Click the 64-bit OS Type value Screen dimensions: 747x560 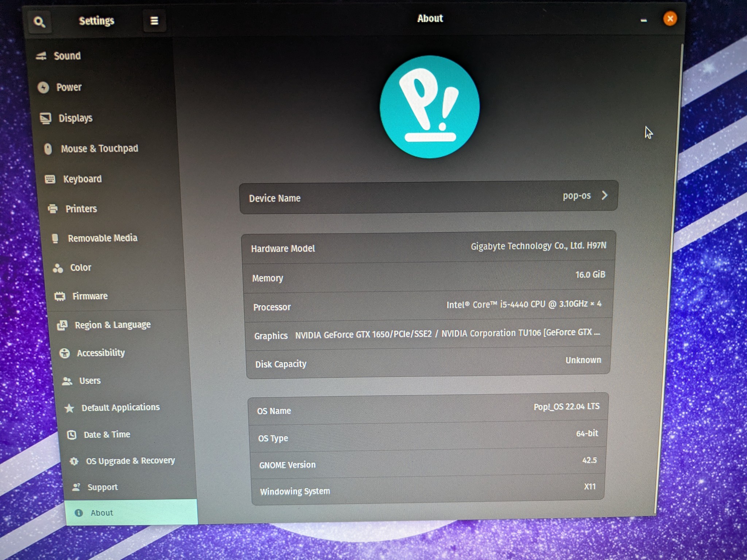tap(587, 433)
